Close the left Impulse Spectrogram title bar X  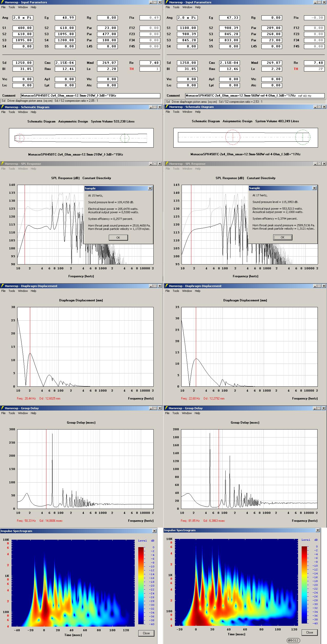[x=154, y=531]
